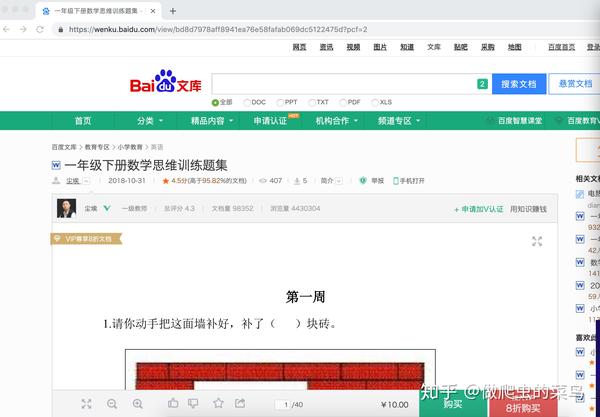Reload the page in browser
This screenshot has width=600, height=417.
[40, 29]
